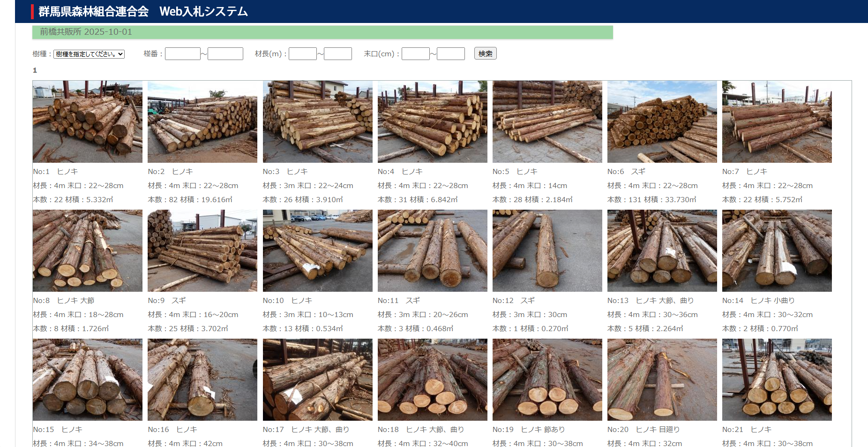Open the 樹種 species dropdown

pyautogui.click(x=89, y=54)
